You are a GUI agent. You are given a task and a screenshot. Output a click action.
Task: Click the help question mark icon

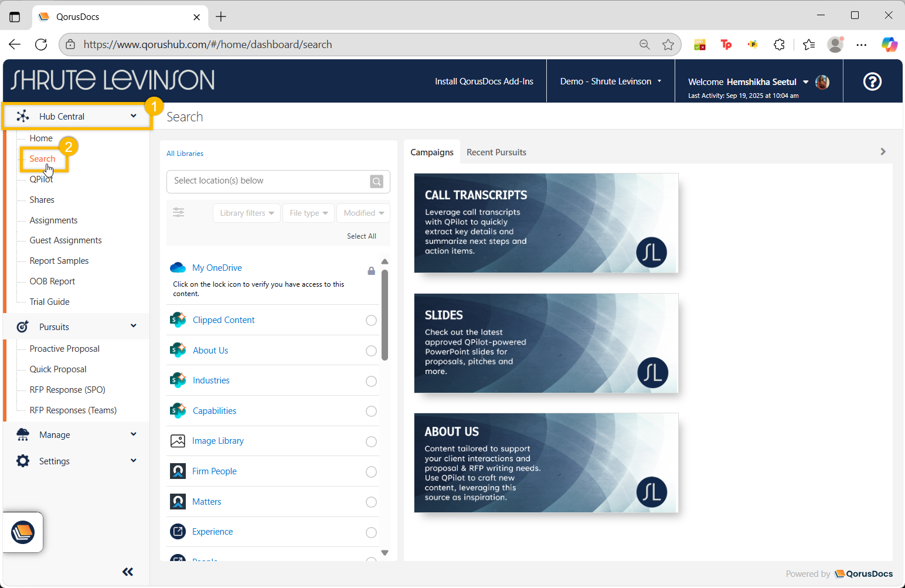click(872, 81)
